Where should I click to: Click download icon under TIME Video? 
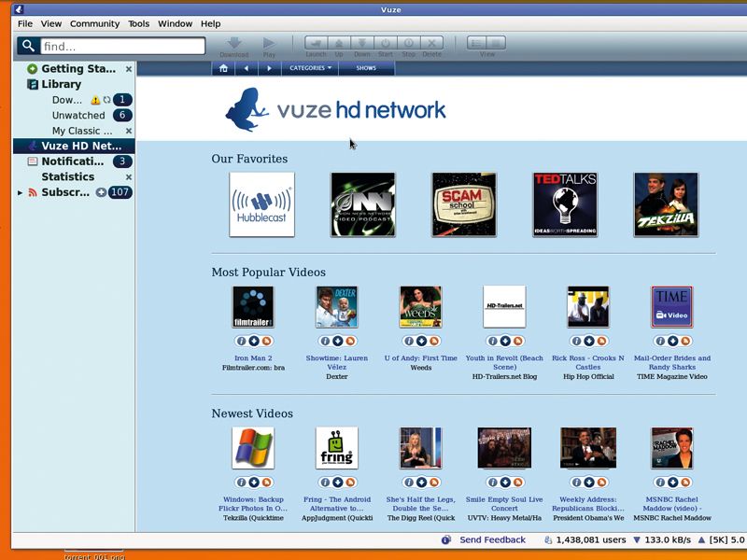pyautogui.click(x=672, y=341)
